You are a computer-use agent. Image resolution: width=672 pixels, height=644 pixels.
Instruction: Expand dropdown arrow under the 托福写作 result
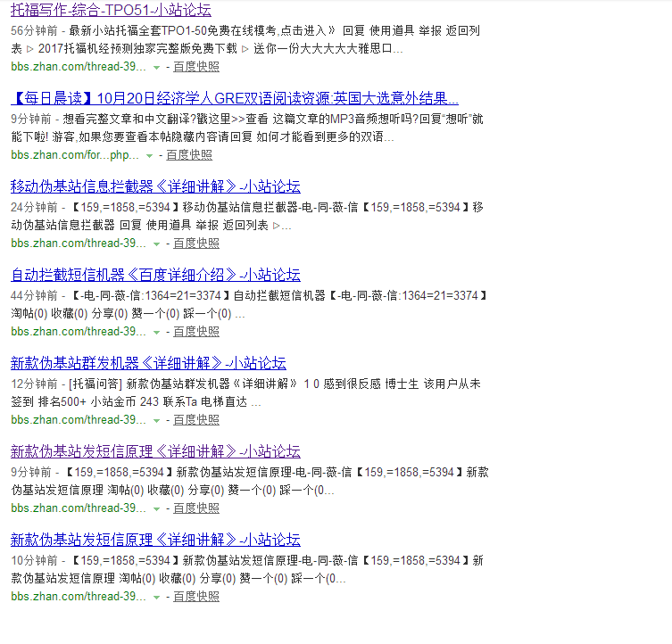point(156,67)
